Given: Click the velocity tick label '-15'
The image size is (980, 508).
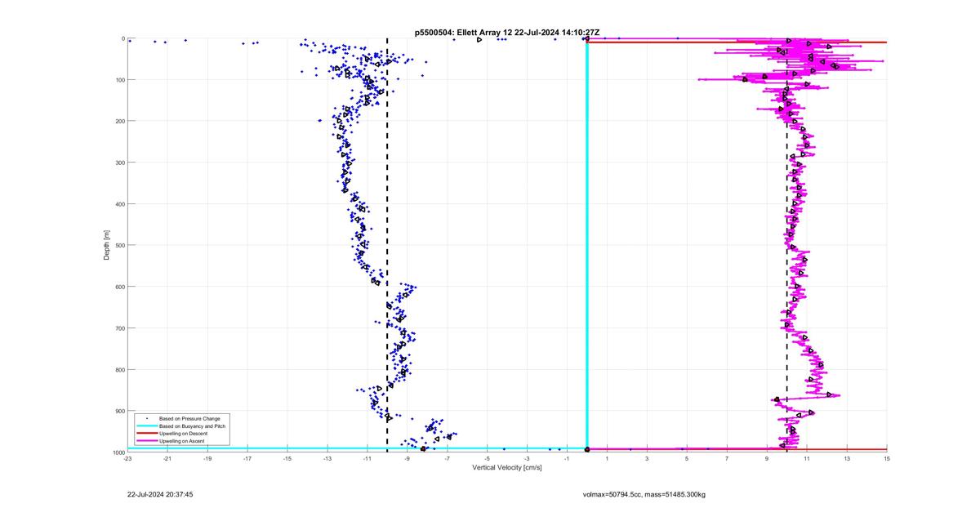Looking at the screenshot, I should pyautogui.click(x=287, y=459).
